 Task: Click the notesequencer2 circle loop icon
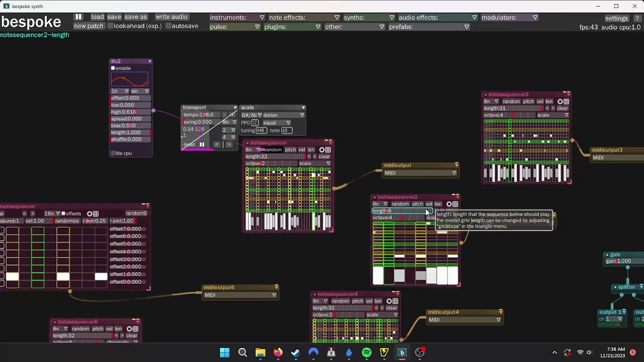click(x=449, y=204)
